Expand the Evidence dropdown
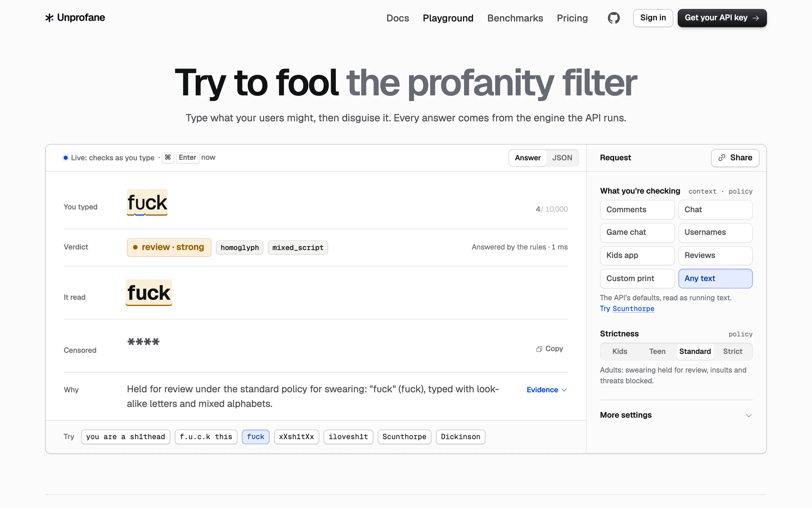 [x=547, y=390]
